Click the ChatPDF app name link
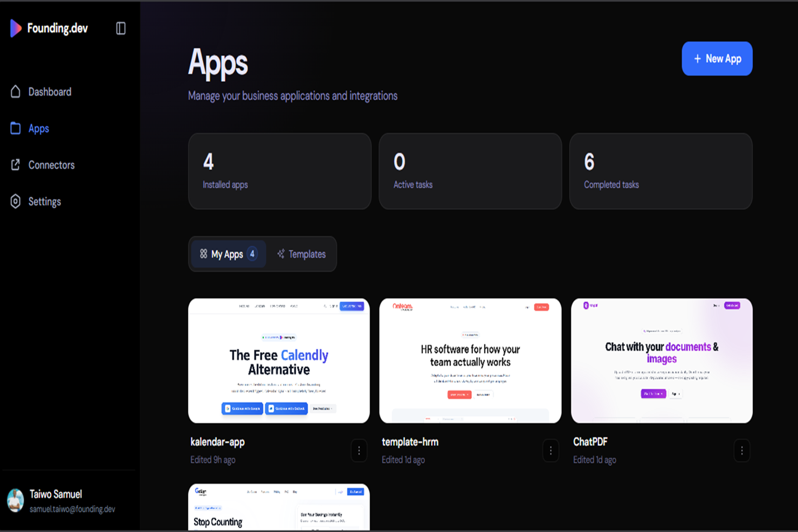 590,442
